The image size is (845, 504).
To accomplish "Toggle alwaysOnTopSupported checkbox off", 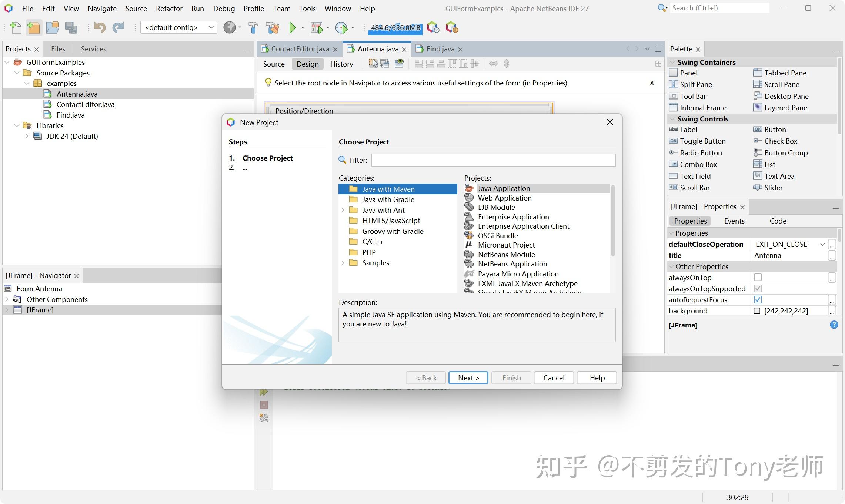I will click(x=758, y=289).
